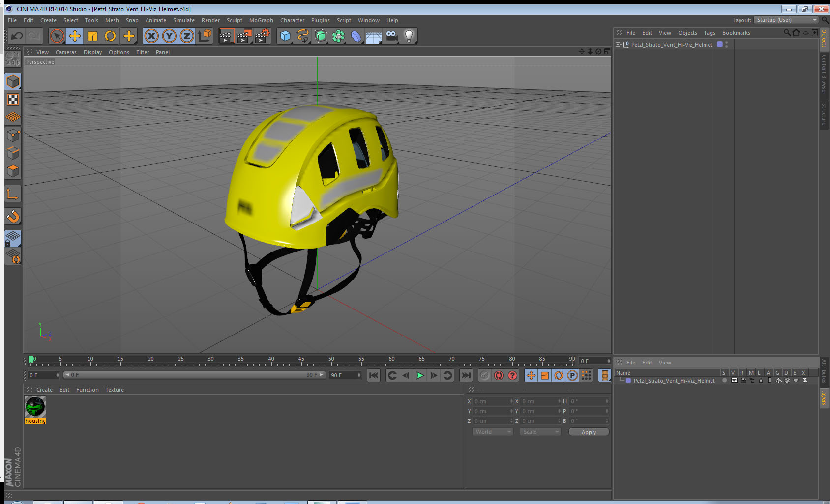Viewport: 830px width, 504px height.
Task: Open the Layers side tab
Action: 824,397
